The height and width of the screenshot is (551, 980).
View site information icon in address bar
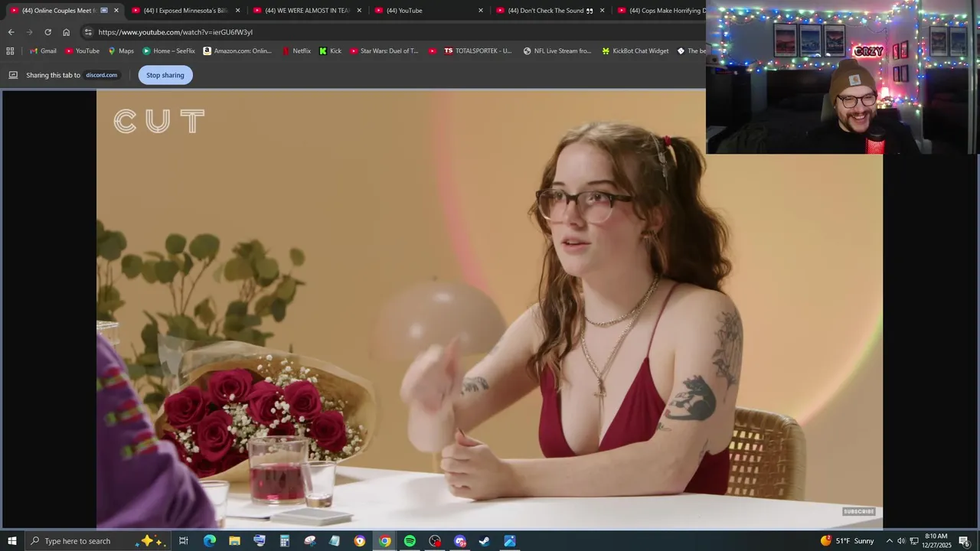pos(88,32)
